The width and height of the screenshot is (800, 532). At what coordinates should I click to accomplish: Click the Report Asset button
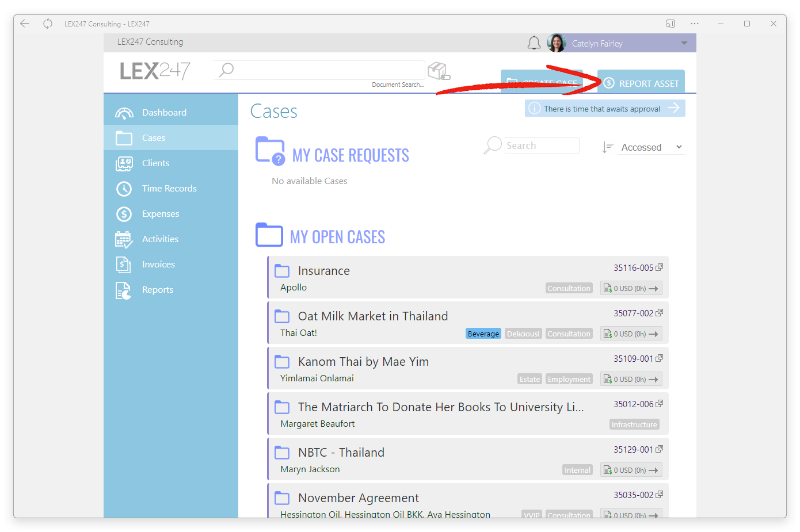coord(641,83)
